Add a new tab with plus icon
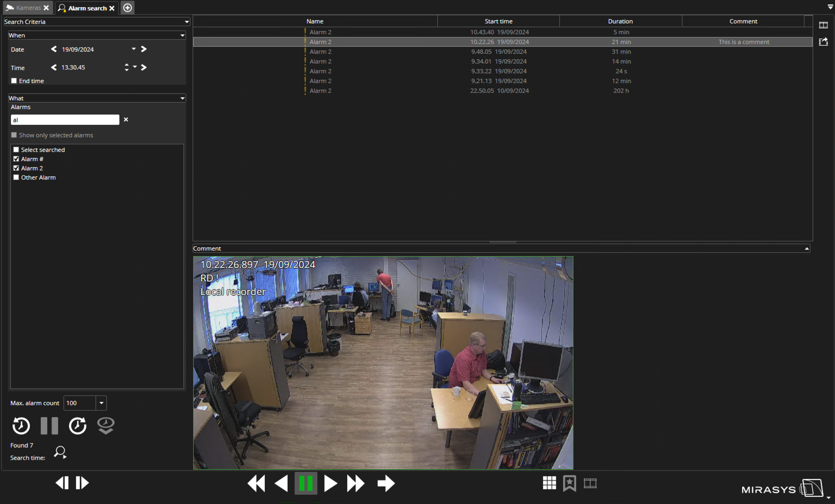 point(128,8)
